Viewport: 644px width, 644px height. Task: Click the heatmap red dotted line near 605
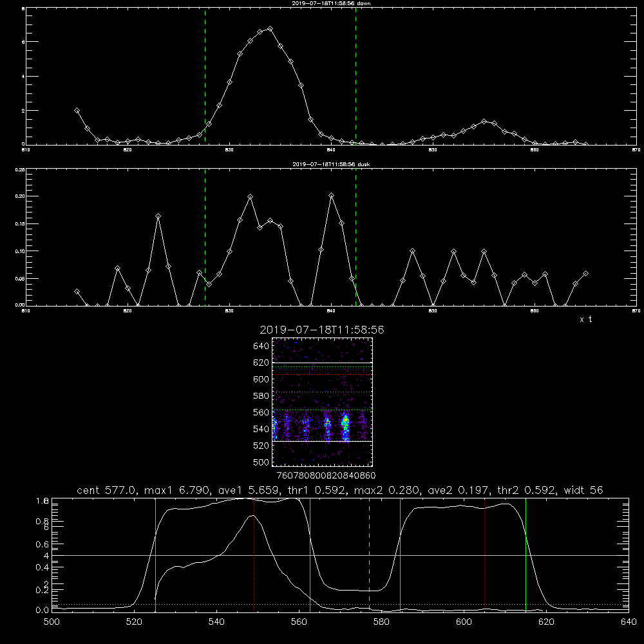click(x=323, y=375)
